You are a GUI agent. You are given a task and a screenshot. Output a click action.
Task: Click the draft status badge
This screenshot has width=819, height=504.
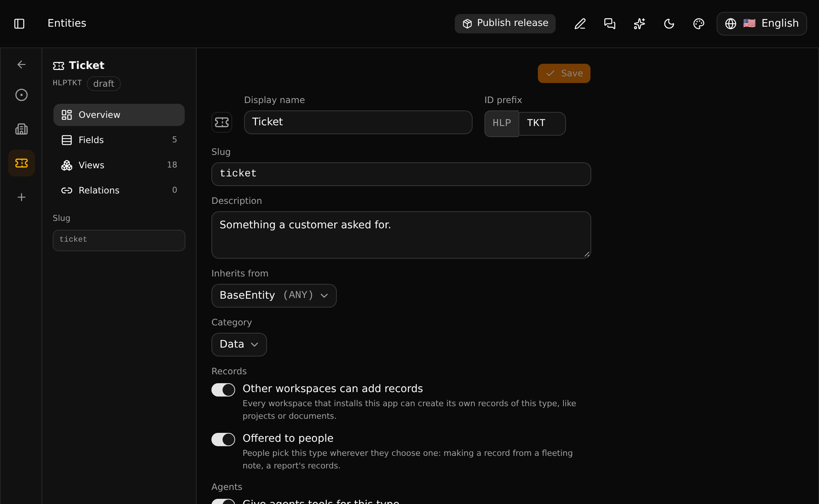click(104, 84)
